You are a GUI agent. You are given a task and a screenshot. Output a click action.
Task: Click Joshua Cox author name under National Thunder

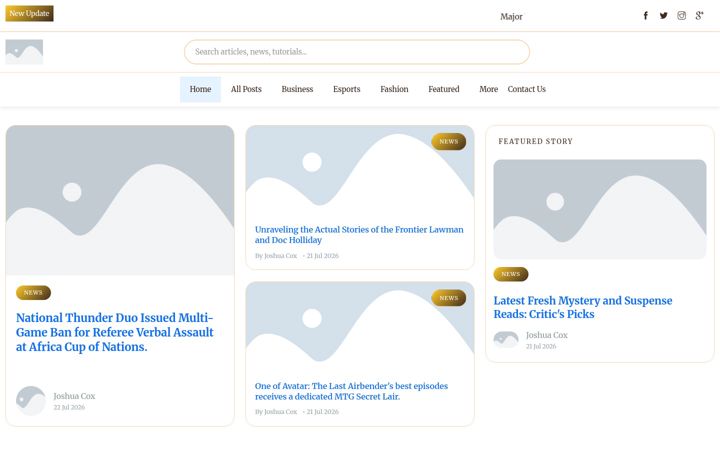tap(74, 396)
